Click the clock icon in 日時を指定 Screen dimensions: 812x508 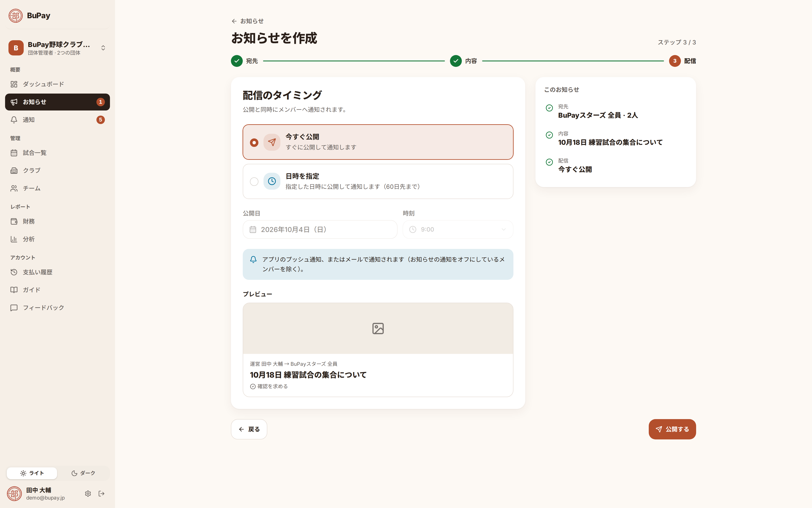272,181
